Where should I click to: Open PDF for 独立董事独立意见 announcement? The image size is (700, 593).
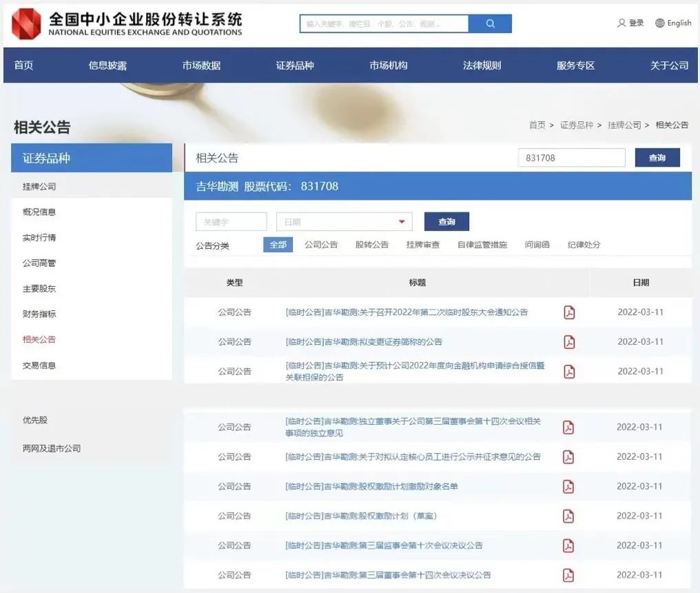click(x=568, y=428)
